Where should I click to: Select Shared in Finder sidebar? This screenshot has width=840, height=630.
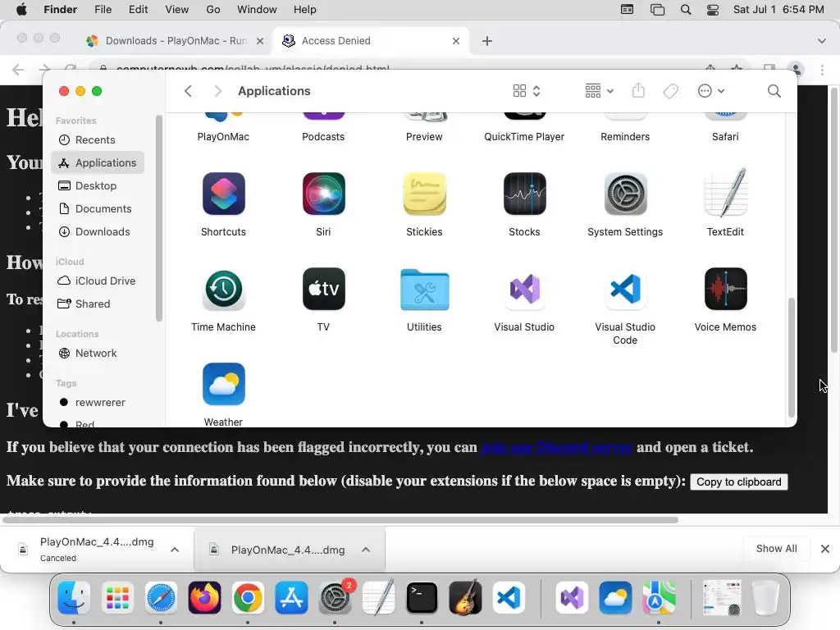pyautogui.click(x=98, y=304)
